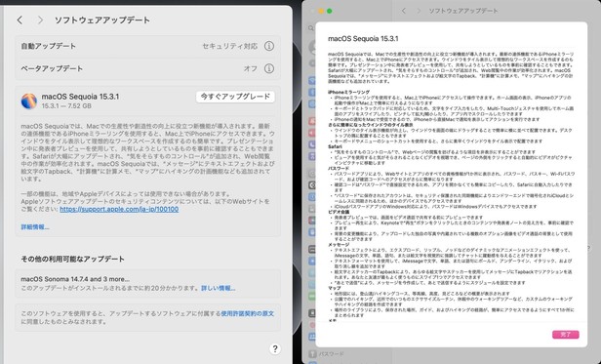Viewport: 601px width, 364px height.
Task: Click back chevron in right window toolbar
Action: coord(404,11)
